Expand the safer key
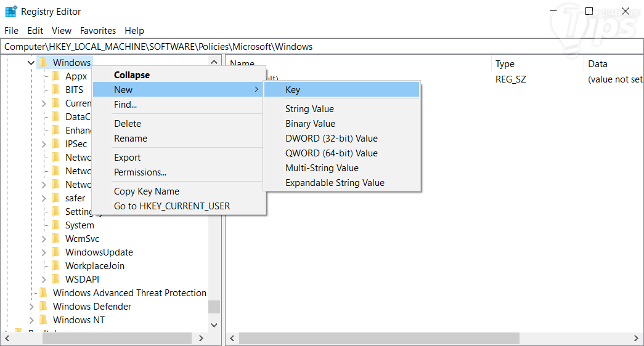Image resolution: width=644 pixels, height=346 pixels. coord(44,198)
